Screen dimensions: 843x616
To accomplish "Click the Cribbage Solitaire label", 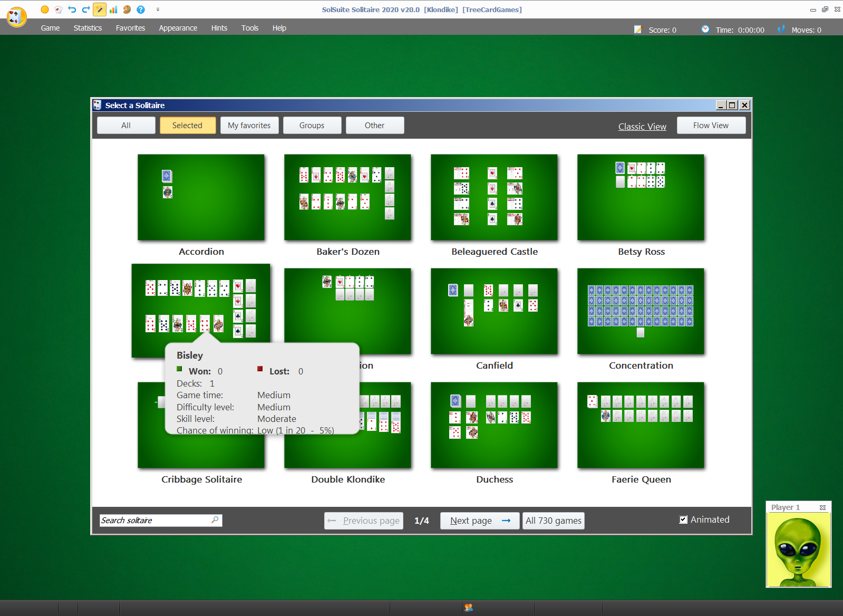I will (x=201, y=479).
